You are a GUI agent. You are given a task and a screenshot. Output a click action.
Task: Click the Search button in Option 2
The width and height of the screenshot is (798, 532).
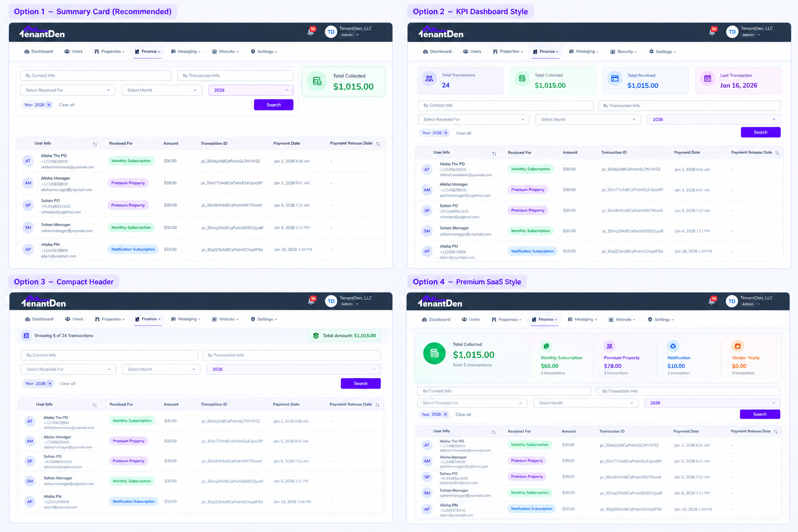(x=761, y=132)
